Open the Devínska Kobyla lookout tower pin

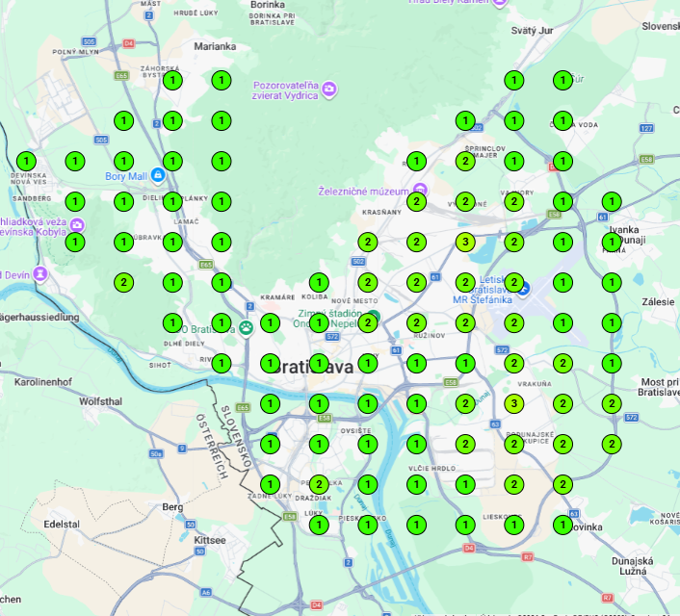[x=77, y=225]
